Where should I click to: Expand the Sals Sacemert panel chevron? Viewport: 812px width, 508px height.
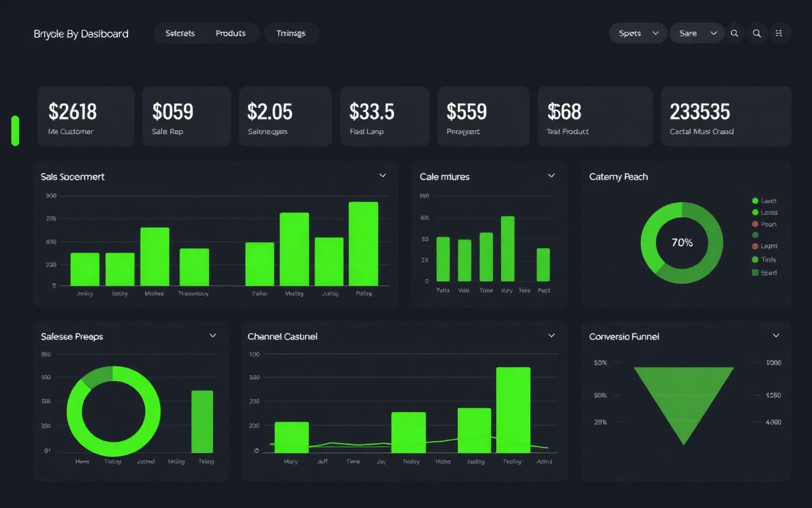tap(383, 175)
